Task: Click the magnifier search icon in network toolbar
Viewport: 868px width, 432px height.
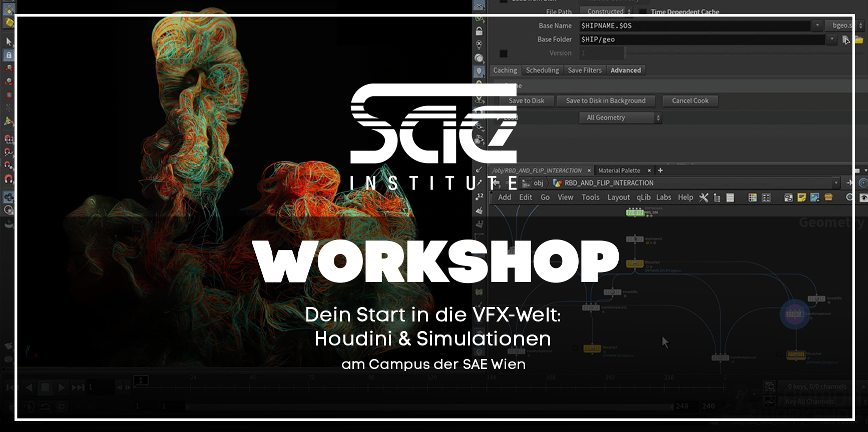Action: pyautogui.click(x=849, y=197)
